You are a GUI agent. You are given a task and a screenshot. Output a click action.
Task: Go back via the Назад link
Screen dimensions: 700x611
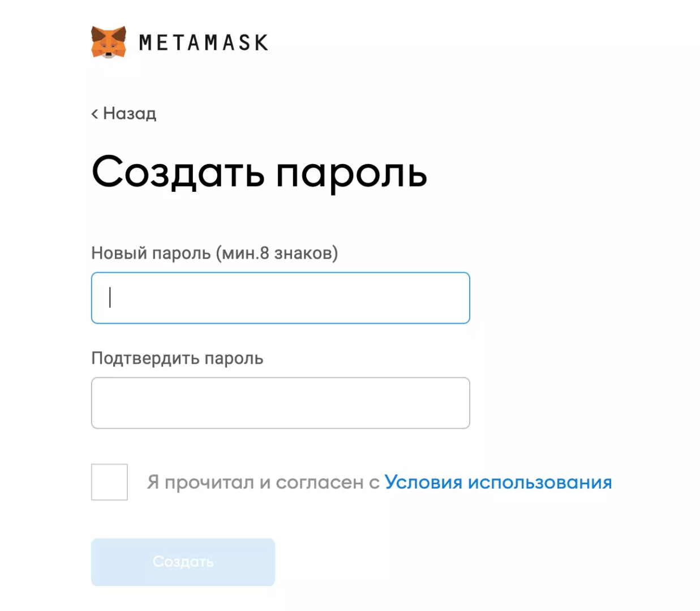pyautogui.click(x=129, y=114)
